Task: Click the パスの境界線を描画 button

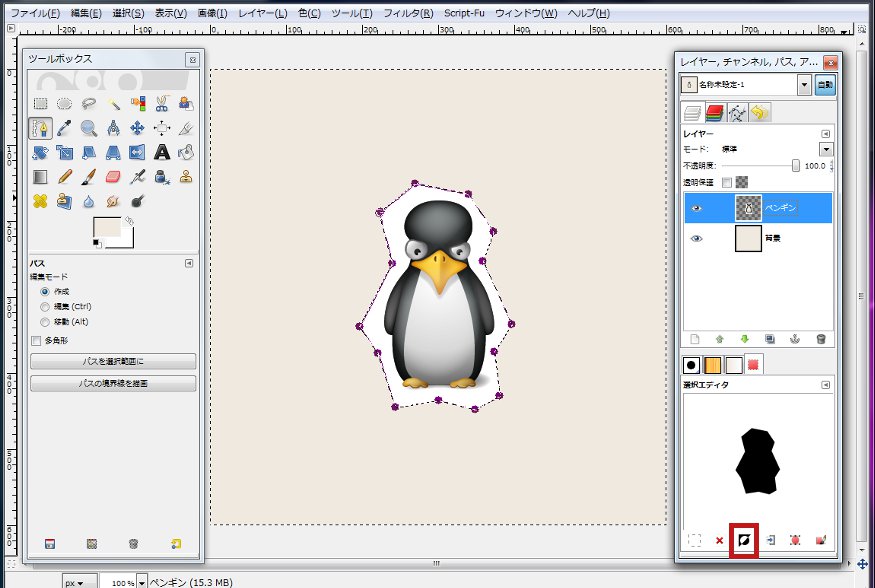Action: (x=113, y=382)
